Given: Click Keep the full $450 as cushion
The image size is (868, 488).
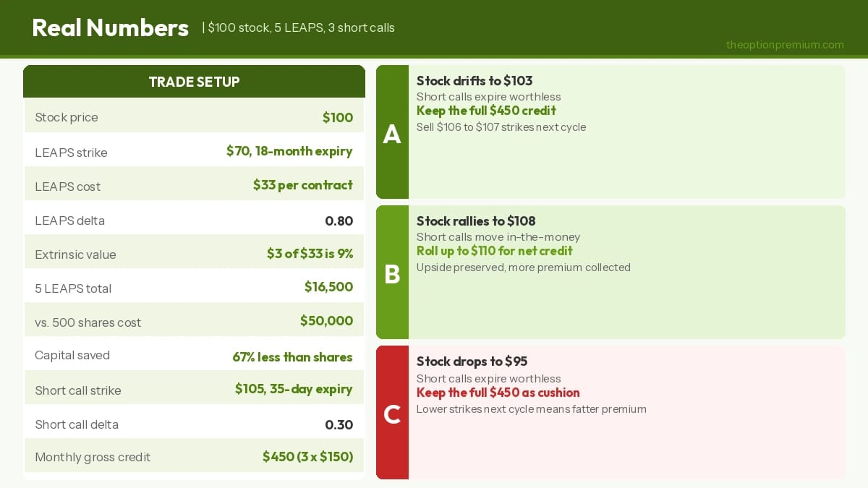Looking at the screenshot, I should pos(498,393).
